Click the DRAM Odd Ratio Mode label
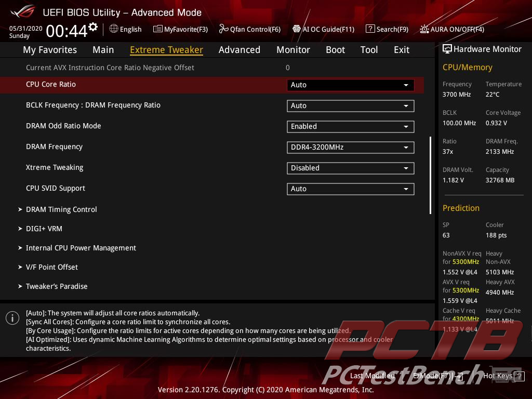Viewport: 532px width, 399px height. (x=63, y=126)
